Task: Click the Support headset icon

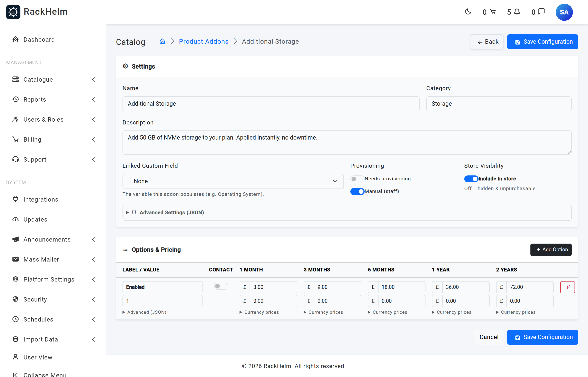Action: (16, 159)
